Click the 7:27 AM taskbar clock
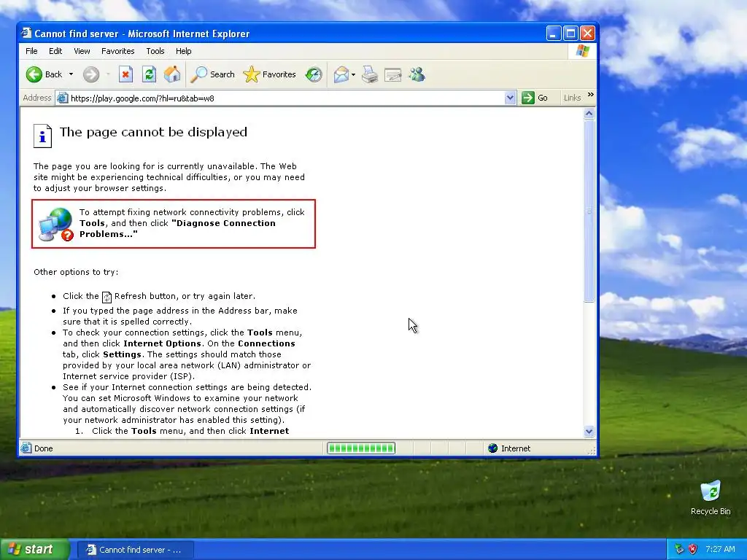 click(720, 549)
